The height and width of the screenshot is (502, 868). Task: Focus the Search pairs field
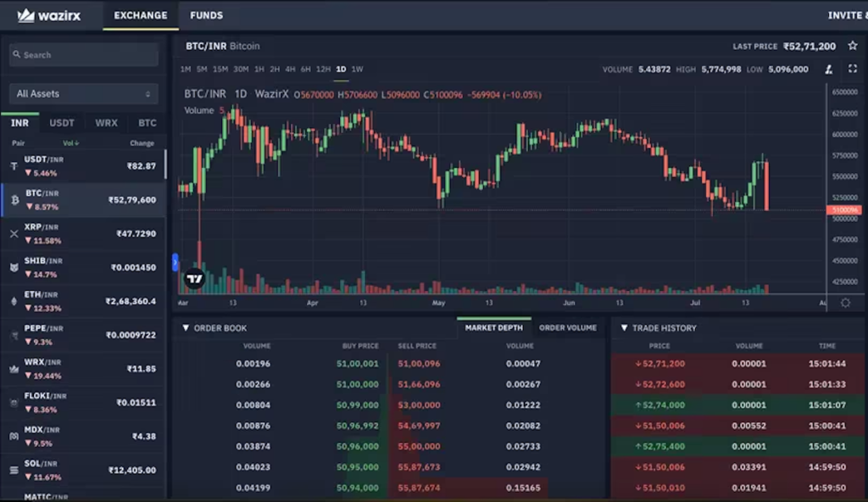[x=84, y=55]
